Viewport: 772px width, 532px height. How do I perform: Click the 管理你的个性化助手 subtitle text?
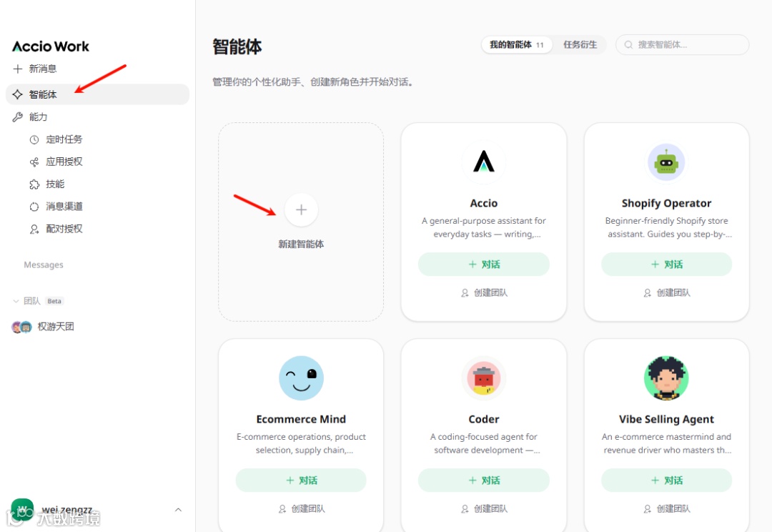pyautogui.click(x=312, y=82)
